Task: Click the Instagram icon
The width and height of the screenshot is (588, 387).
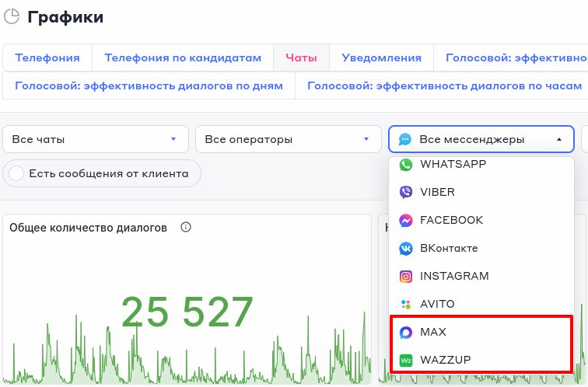Action: (406, 277)
